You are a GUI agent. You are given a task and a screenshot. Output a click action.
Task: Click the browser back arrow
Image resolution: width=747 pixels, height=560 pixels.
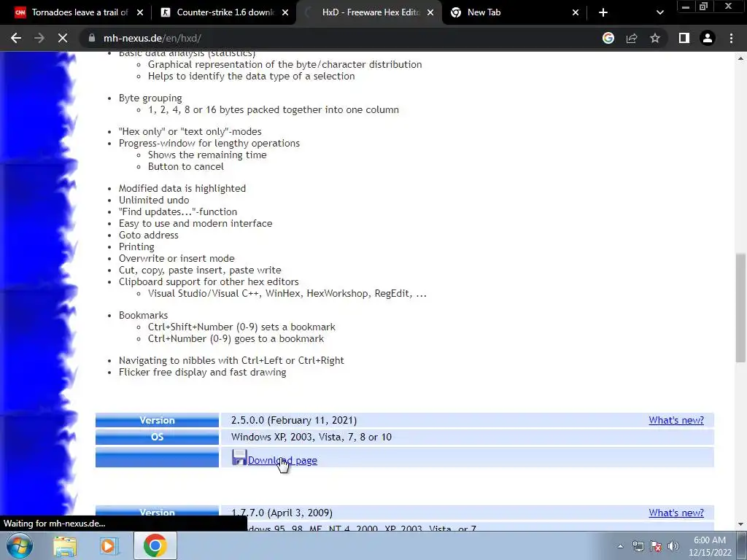click(x=16, y=38)
